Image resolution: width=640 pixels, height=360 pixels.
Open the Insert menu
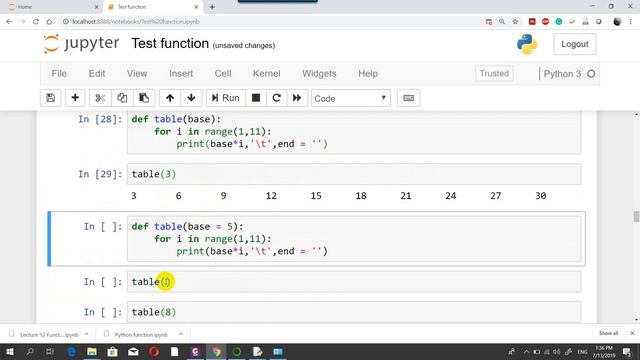click(x=181, y=73)
